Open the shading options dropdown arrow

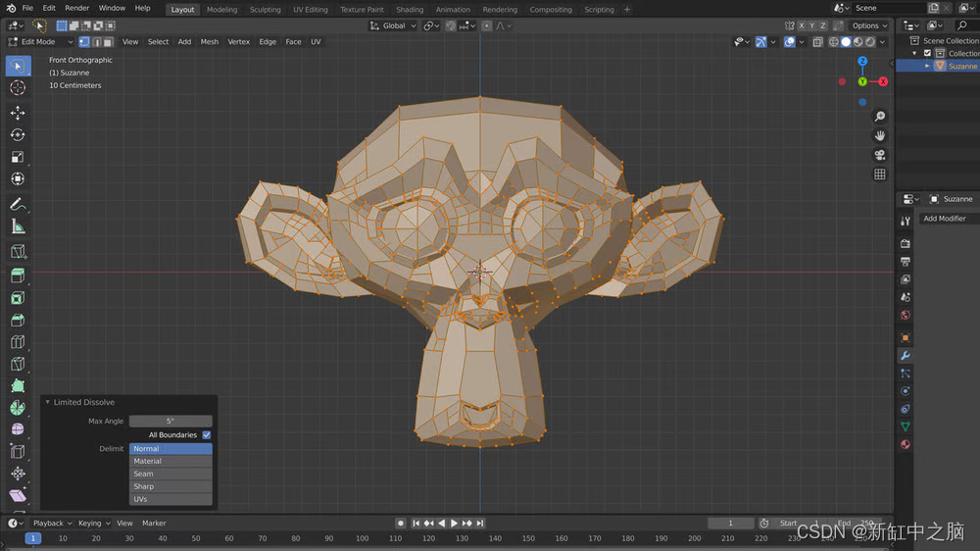tap(883, 42)
